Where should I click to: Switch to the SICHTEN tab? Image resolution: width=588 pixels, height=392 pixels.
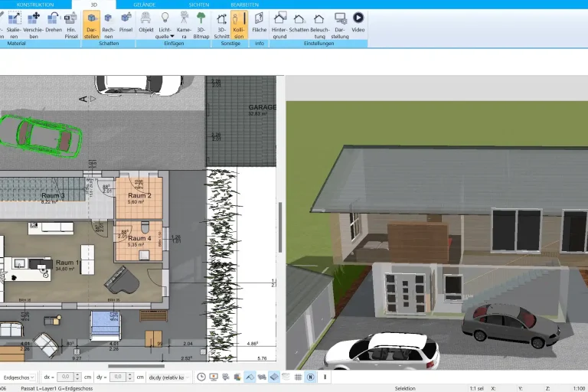199,5
